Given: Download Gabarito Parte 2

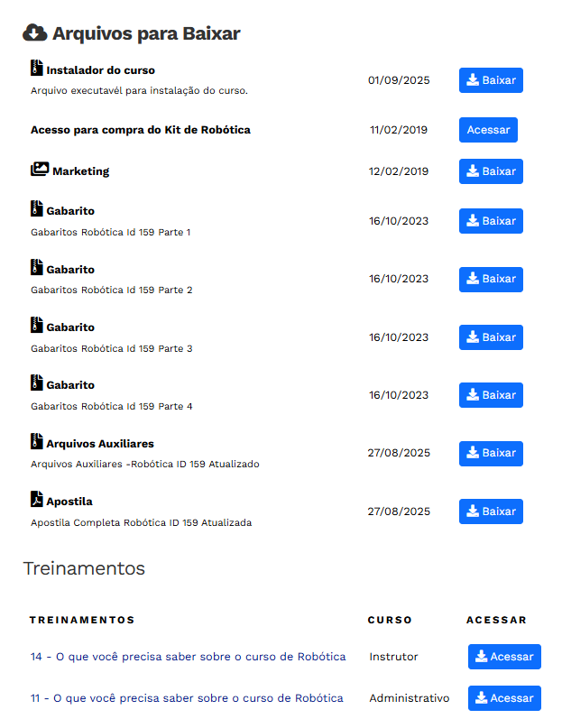Looking at the screenshot, I should pos(491,280).
